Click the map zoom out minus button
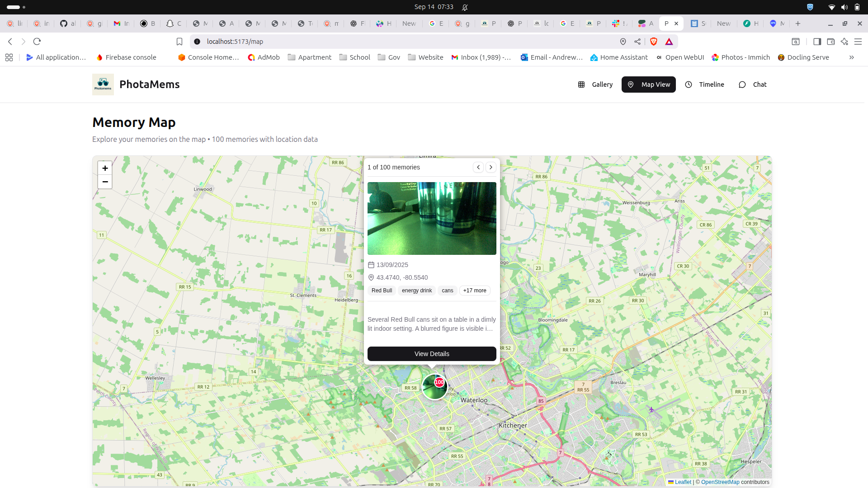This screenshot has width=868, height=488. point(105,182)
